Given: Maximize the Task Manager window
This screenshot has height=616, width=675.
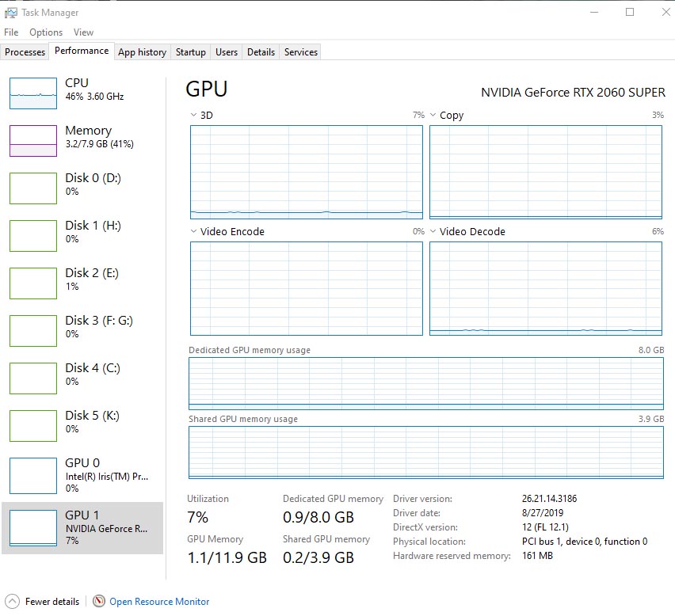Looking at the screenshot, I should point(630,12).
